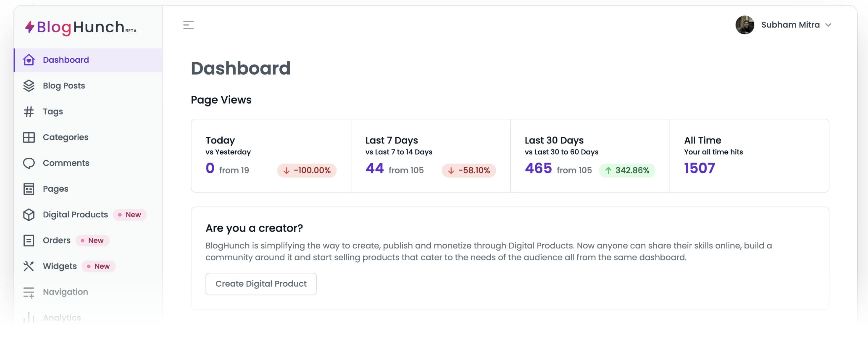Toggle the sidebar with the hamburger icon
868x345 pixels.
(x=188, y=25)
